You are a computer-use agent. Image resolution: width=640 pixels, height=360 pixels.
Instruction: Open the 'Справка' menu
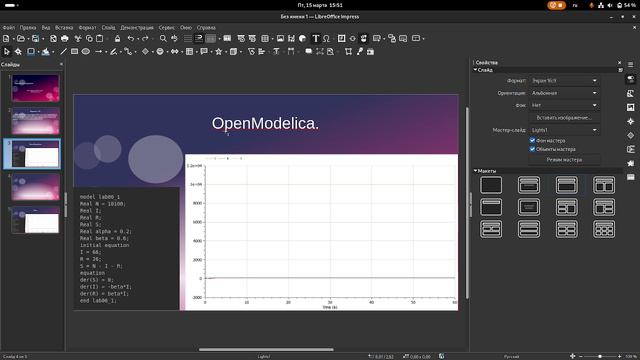point(206,27)
